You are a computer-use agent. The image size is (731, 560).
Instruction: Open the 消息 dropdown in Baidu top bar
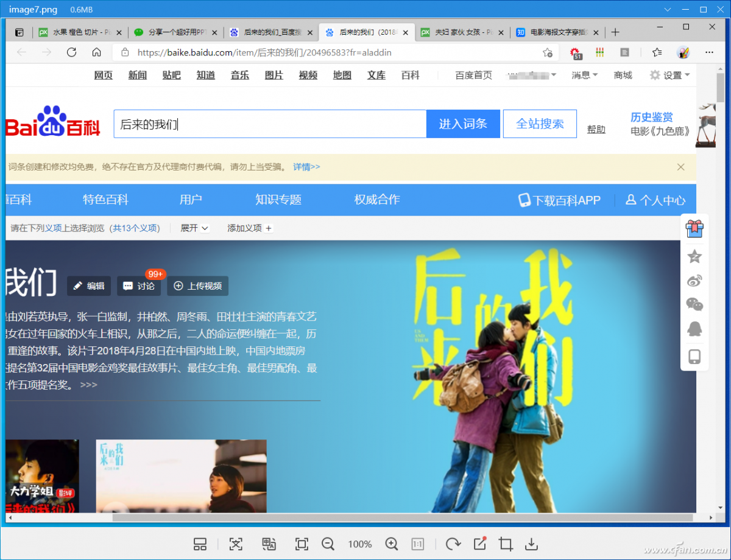[x=585, y=75]
